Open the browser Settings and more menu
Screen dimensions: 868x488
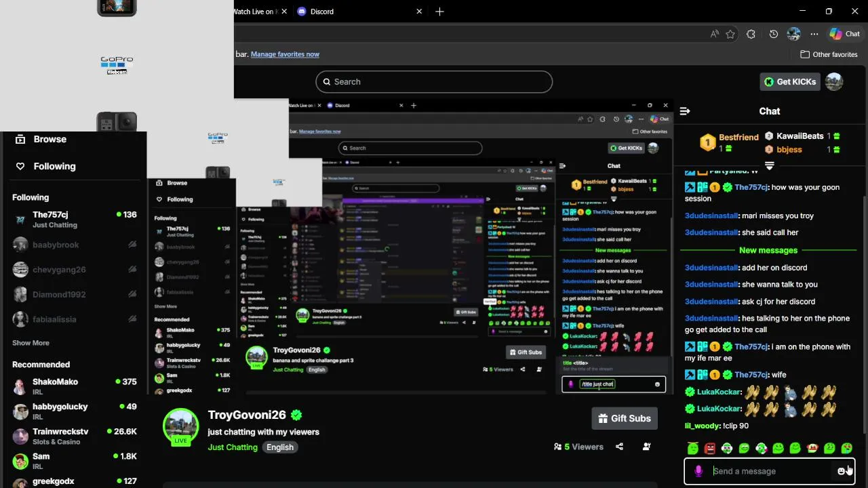[814, 34]
